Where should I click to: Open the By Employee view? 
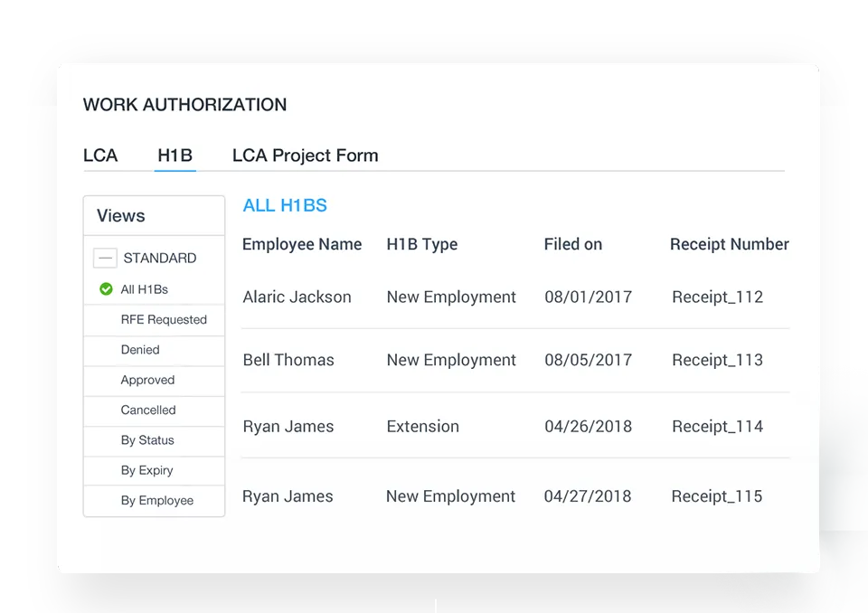coord(157,501)
